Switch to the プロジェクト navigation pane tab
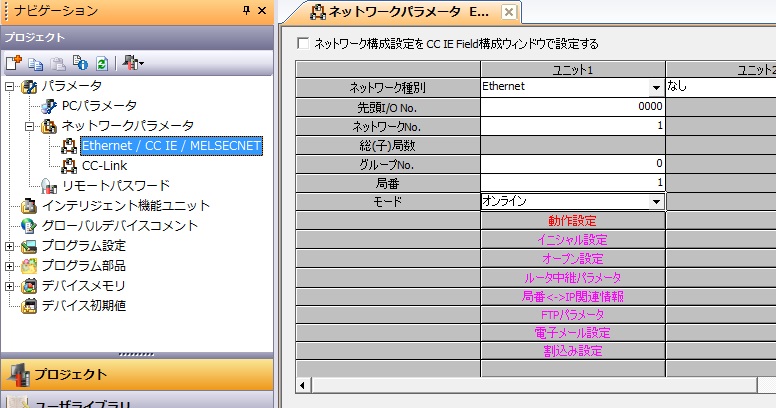Image resolution: width=776 pixels, height=408 pixels. pos(136,375)
